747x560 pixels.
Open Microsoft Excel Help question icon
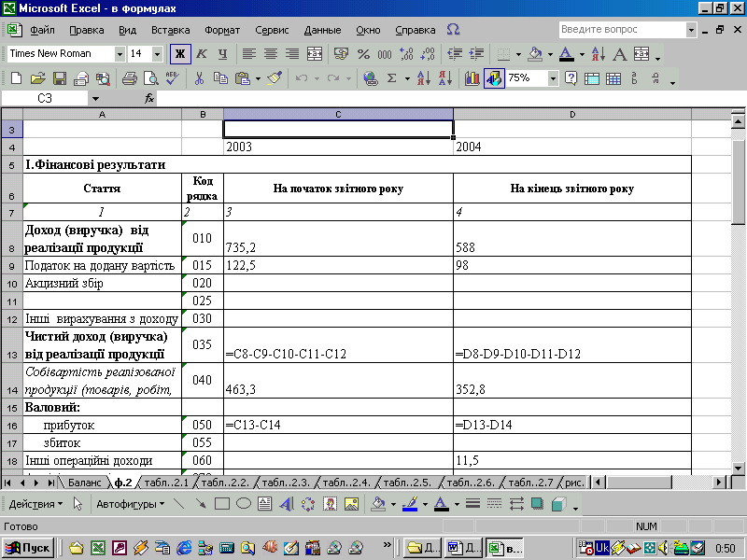[x=571, y=78]
